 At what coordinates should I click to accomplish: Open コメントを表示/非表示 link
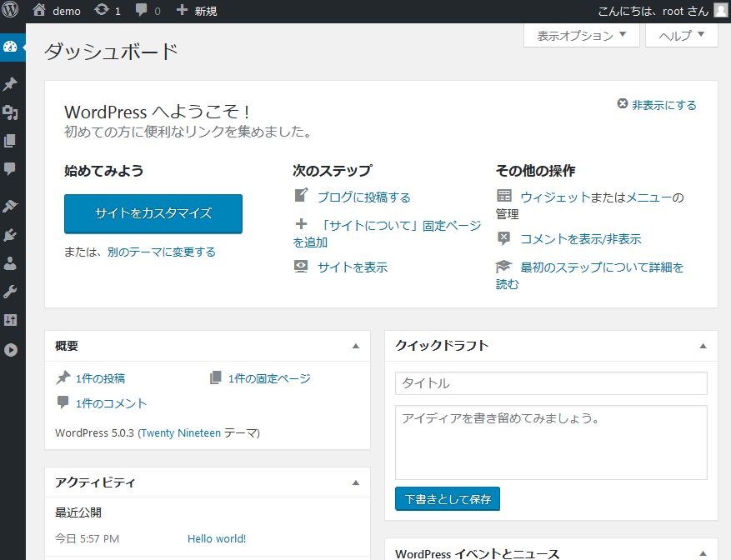(580, 238)
